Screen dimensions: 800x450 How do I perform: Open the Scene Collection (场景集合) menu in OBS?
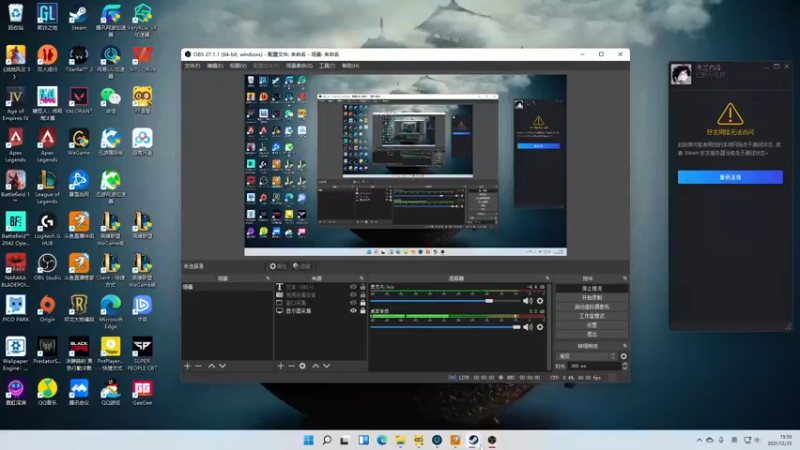pyautogui.click(x=299, y=66)
